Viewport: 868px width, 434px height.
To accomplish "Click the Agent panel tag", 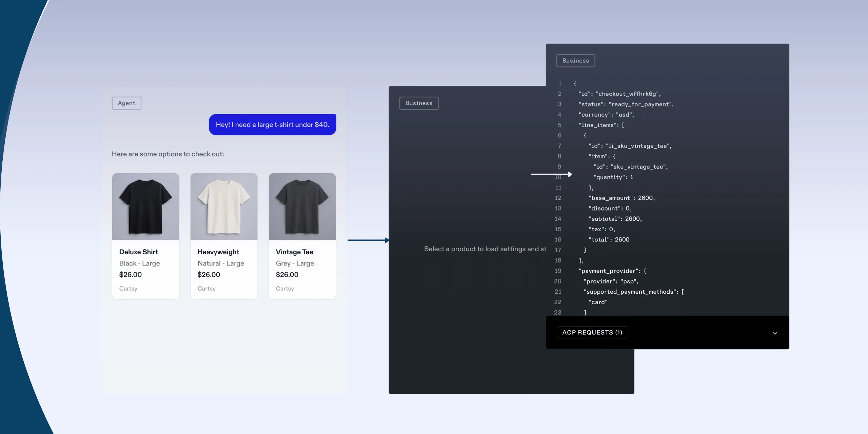I will [x=126, y=103].
